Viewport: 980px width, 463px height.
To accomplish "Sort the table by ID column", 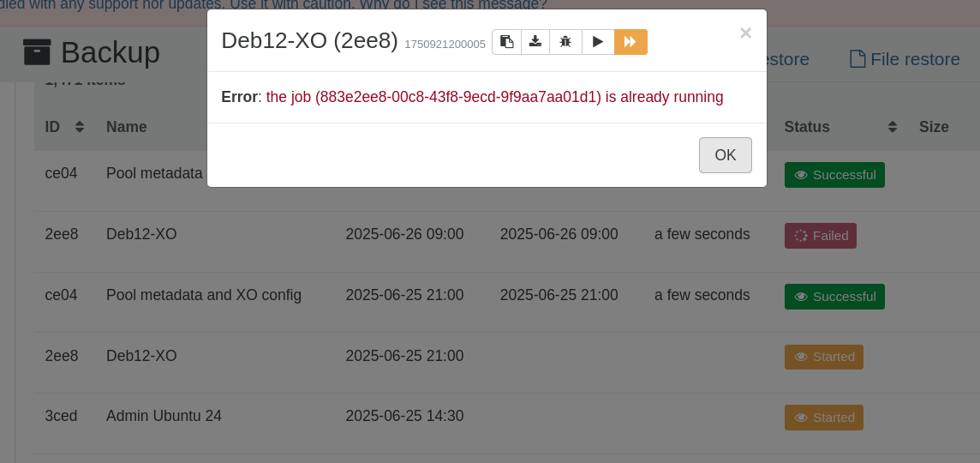I will coord(80,127).
